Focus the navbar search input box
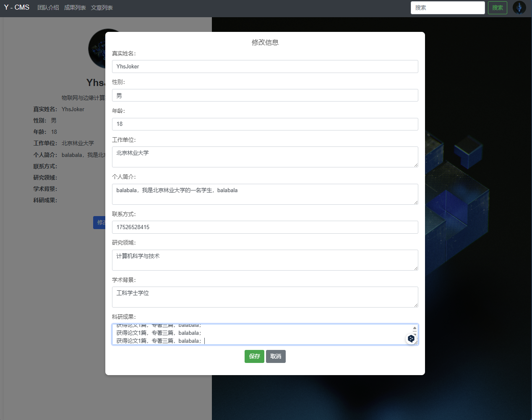532x420 pixels. coord(447,8)
